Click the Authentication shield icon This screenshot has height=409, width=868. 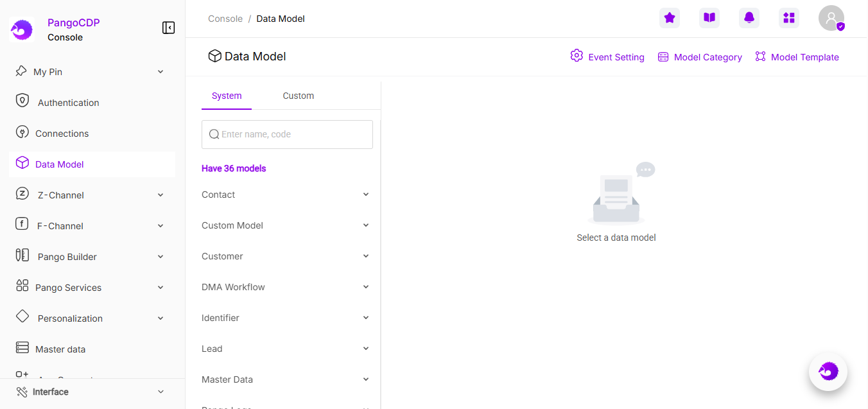pos(22,101)
